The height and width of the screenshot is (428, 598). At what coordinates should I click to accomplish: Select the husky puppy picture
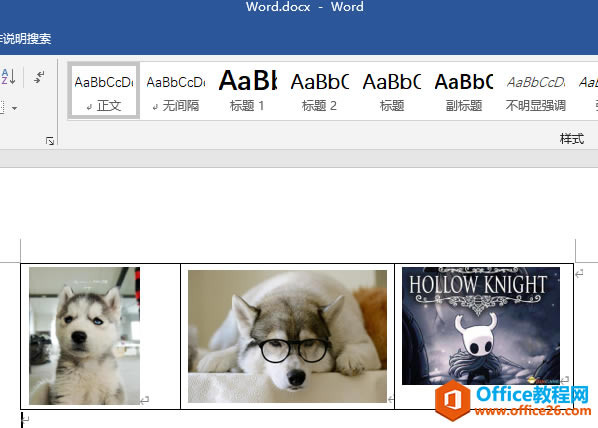click(x=84, y=336)
